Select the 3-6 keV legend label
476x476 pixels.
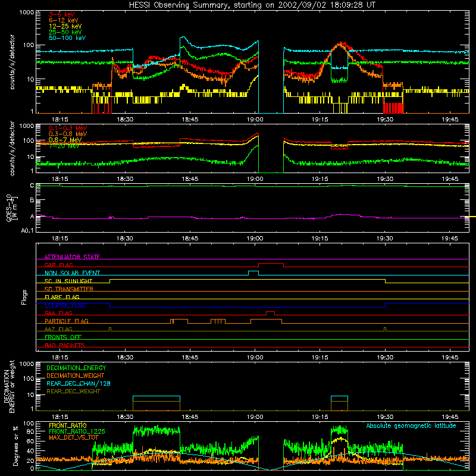62,14
